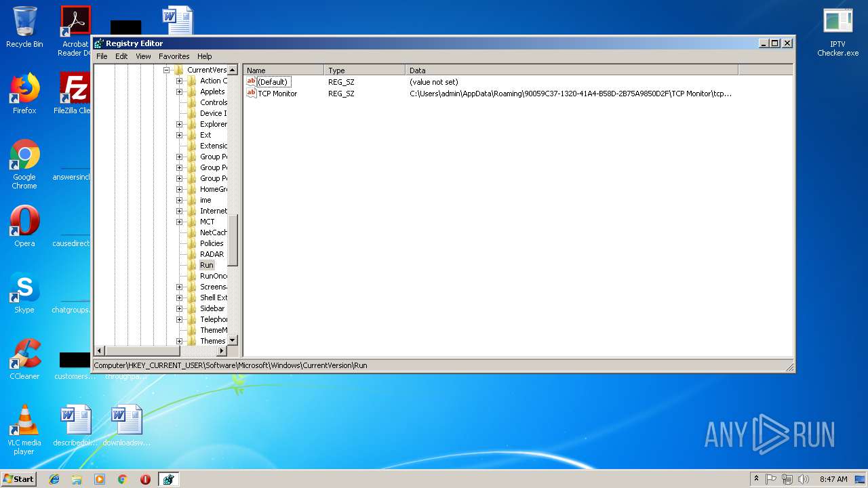The image size is (868, 488).
Task: Open the Recycle Bin desktop icon
Action: point(24,27)
